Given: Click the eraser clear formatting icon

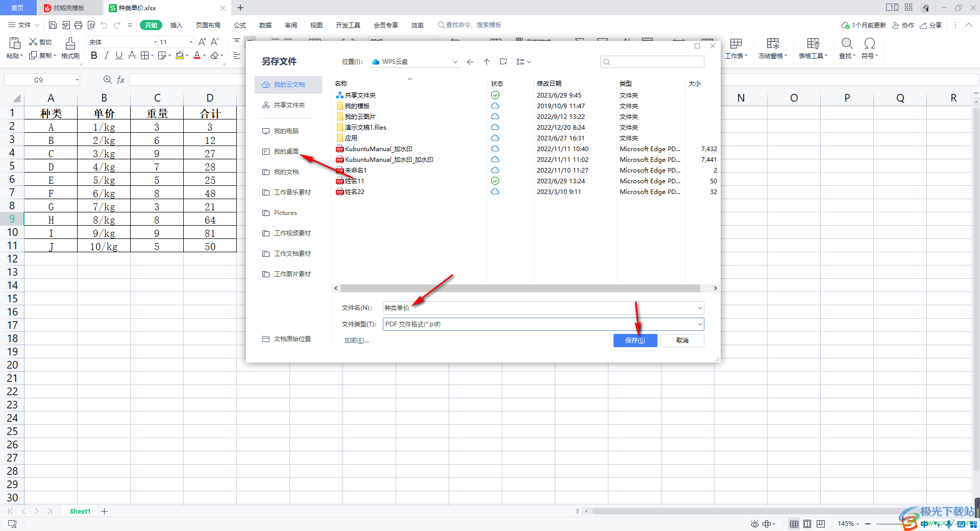Looking at the screenshot, I should (214, 55).
